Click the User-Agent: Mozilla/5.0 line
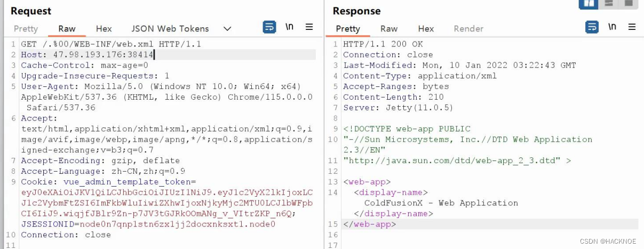Screen dimensions: 644x249 [x=161, y=86]
